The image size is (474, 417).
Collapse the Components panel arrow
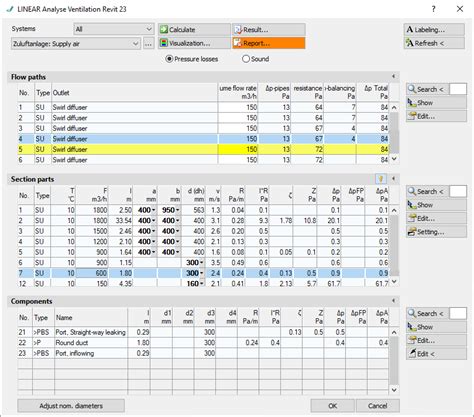394,301
